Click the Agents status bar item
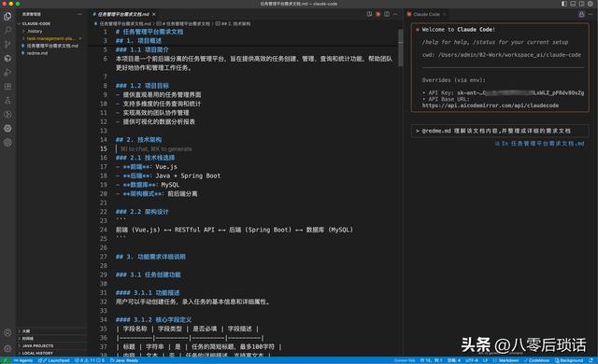598x364 pixels. pyautogui.click(x=23, y=360)
